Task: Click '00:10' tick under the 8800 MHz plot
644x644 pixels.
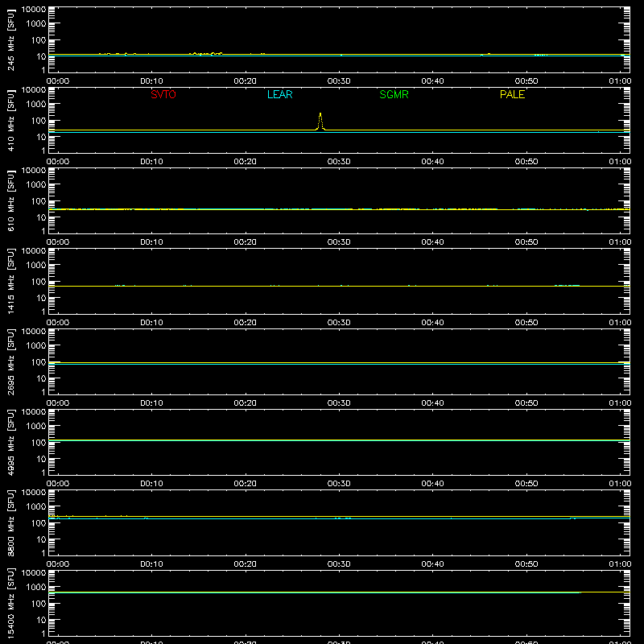Action: tap(151, 564)
